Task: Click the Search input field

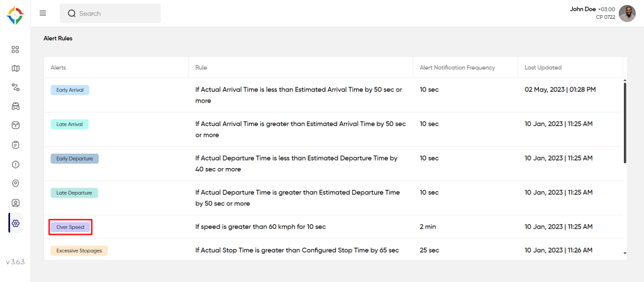Action: 110,13
